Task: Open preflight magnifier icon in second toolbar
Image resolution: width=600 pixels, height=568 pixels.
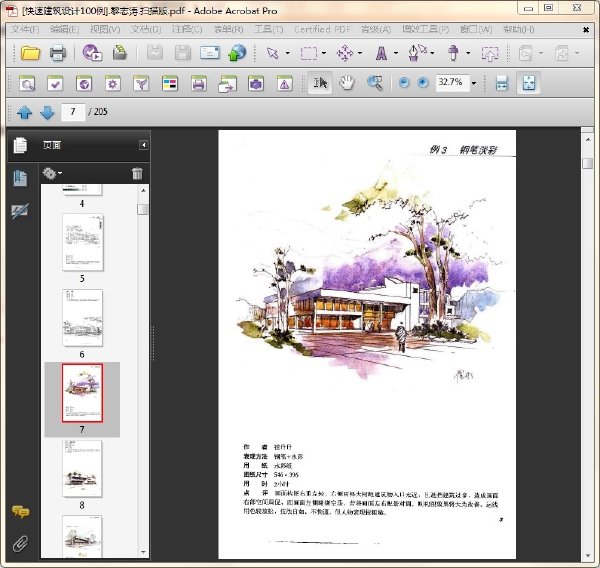Action: 27,83
